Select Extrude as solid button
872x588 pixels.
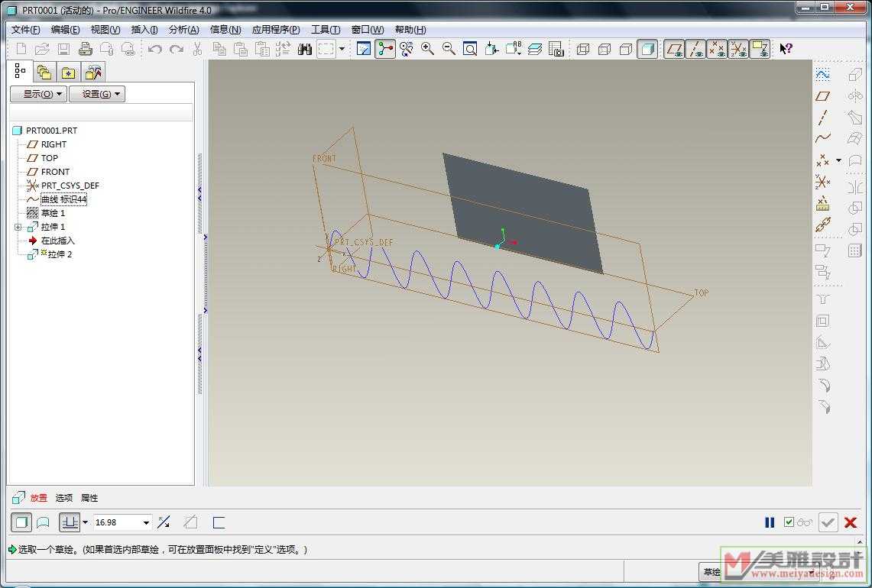click(x=21, y=522)
